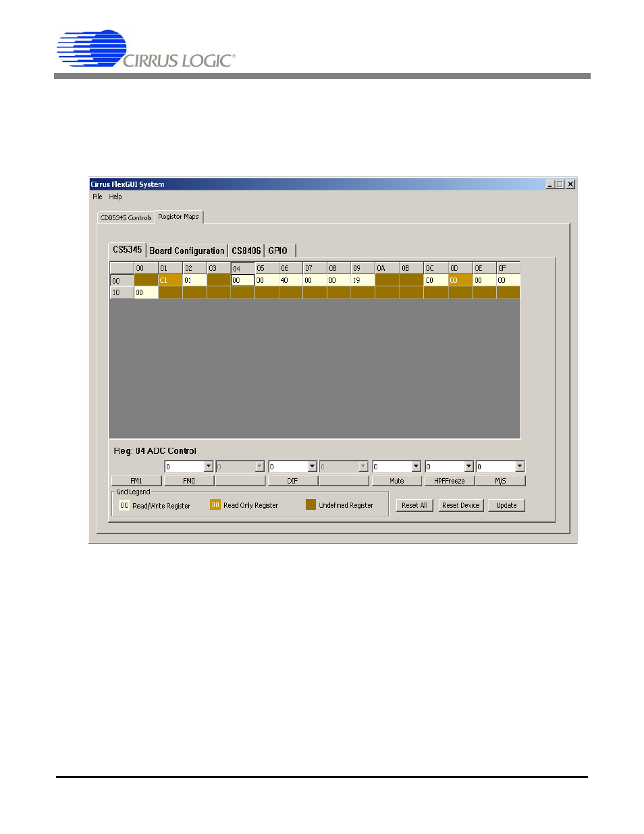Select register cell 00 in row 10
Screen dimensions: 644x834
[x=146, y=292]
